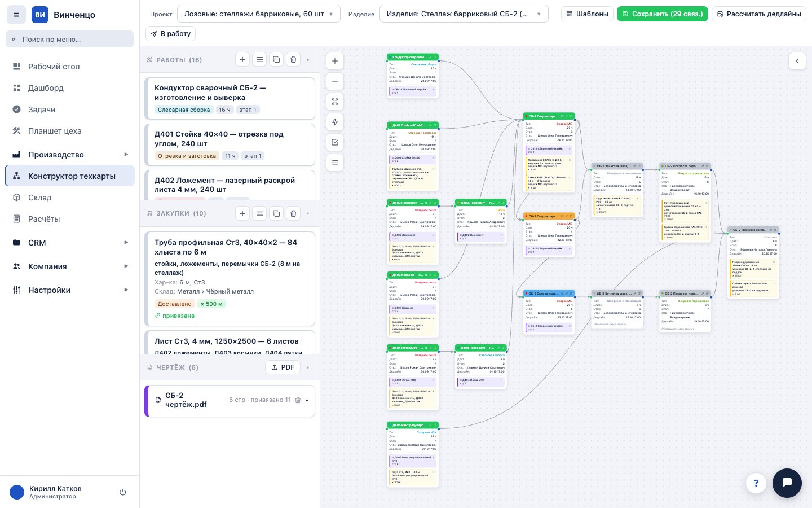Screen dimensions: 812x508
Task: Delete the СБ-2 чертёж.pdf file
Action: (298, 400)
